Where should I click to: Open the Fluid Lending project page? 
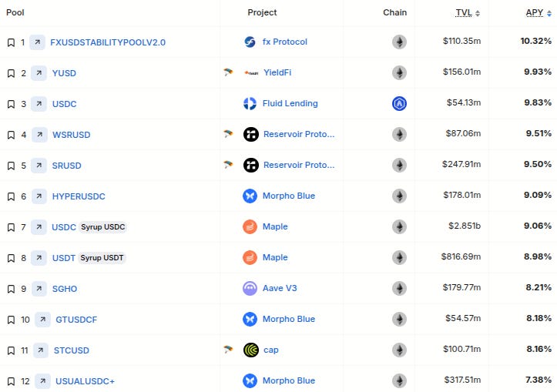(x=290, y=103)
